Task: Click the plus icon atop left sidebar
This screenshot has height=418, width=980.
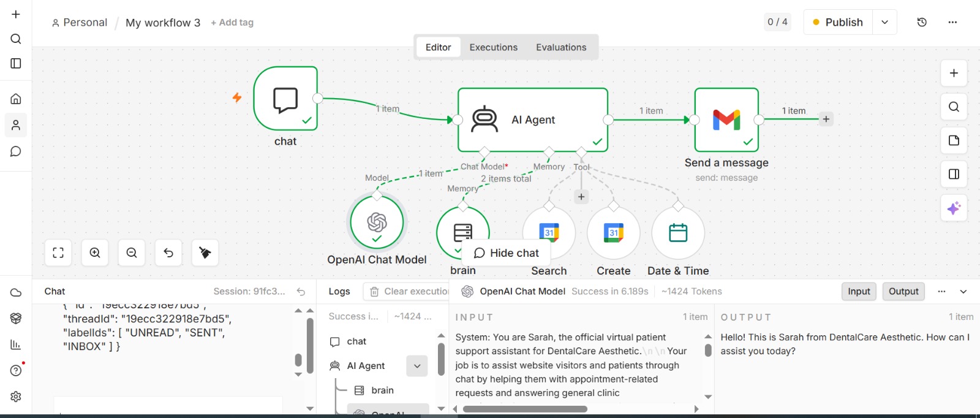Action: (16, 14)
